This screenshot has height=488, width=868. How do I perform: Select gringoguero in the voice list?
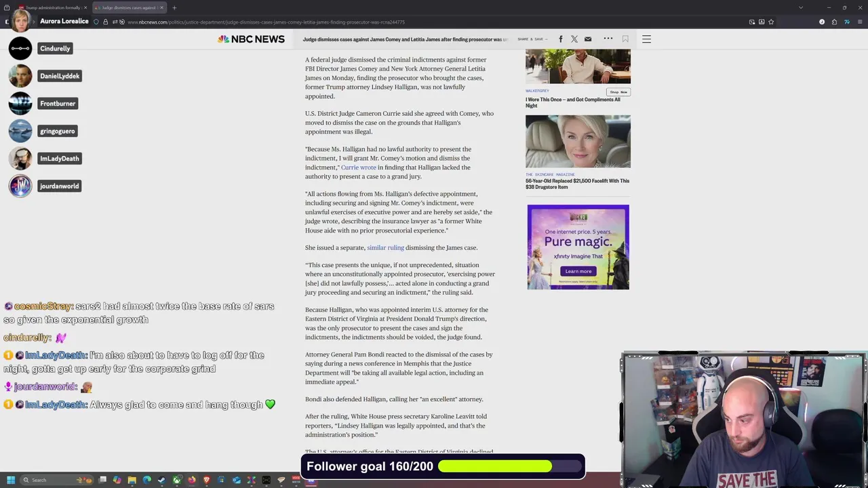pos(58,131)
